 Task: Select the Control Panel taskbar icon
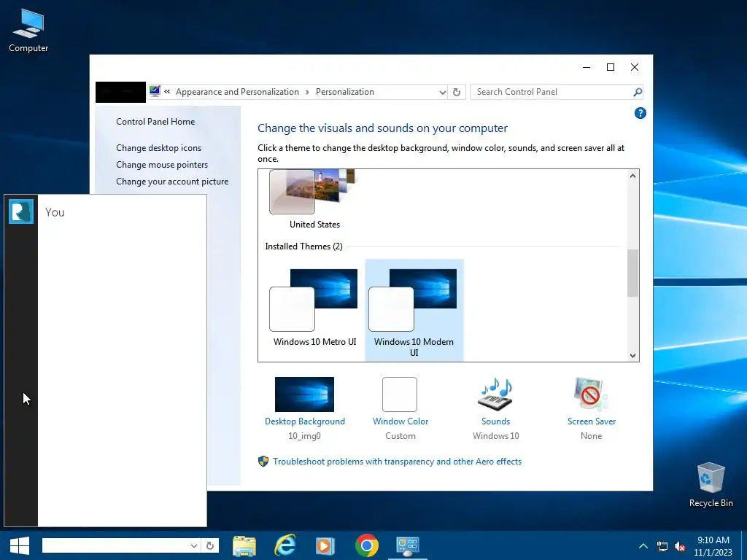pyautogui.click(x=407, y=545)
